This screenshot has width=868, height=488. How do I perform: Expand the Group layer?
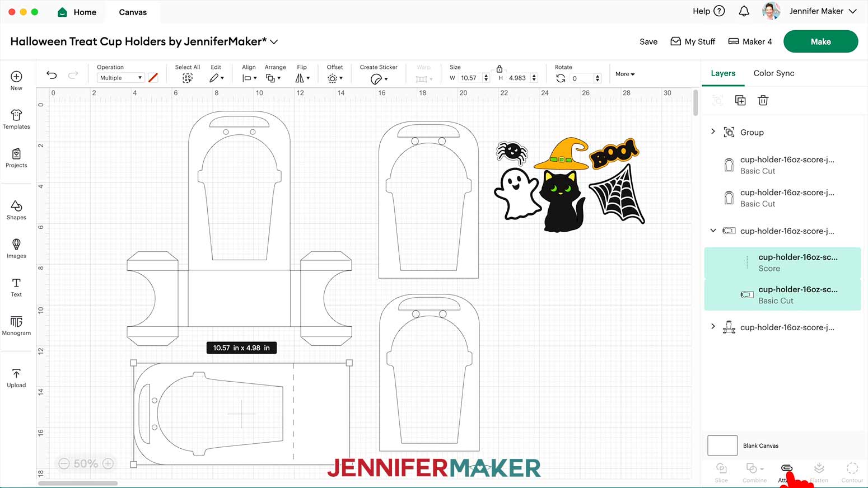click(x=713, y=132)
